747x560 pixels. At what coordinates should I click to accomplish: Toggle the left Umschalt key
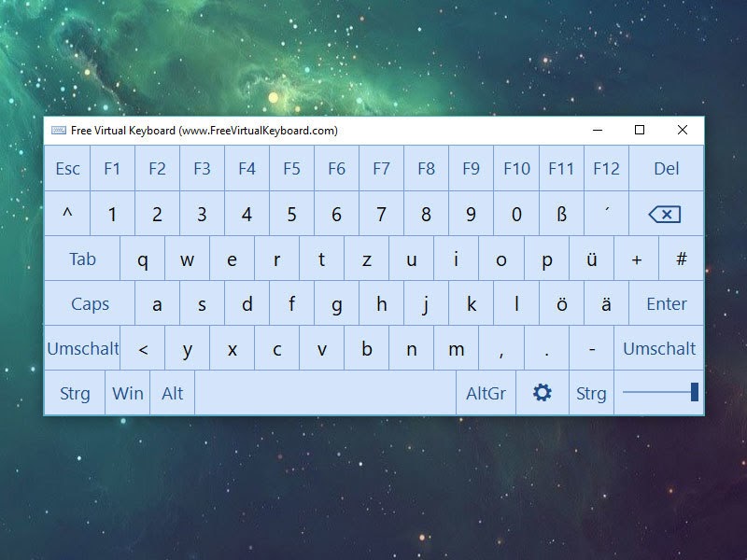tap(82, 348)
